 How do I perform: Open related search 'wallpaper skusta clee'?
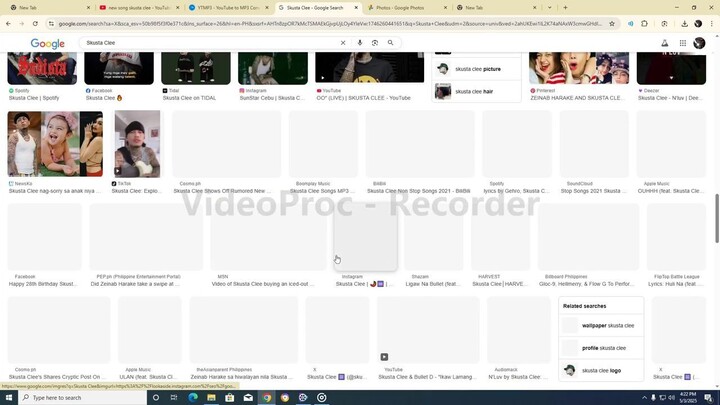click(x=601, y=326)
